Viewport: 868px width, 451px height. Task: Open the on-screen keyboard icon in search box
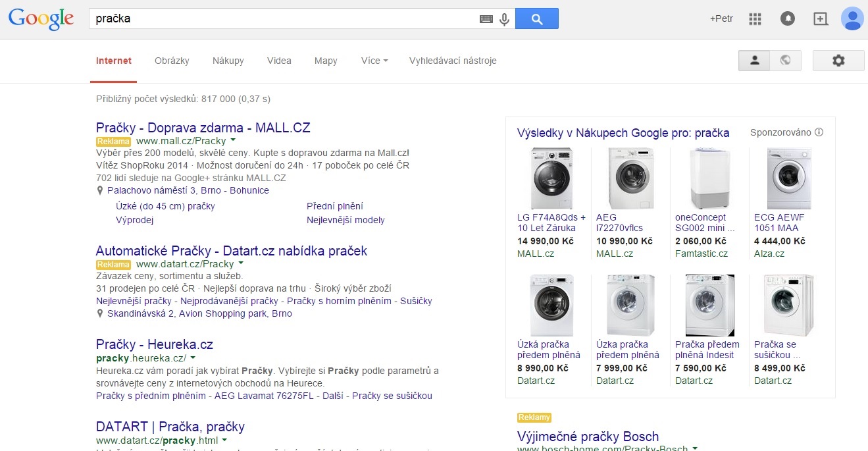point(486,19)
